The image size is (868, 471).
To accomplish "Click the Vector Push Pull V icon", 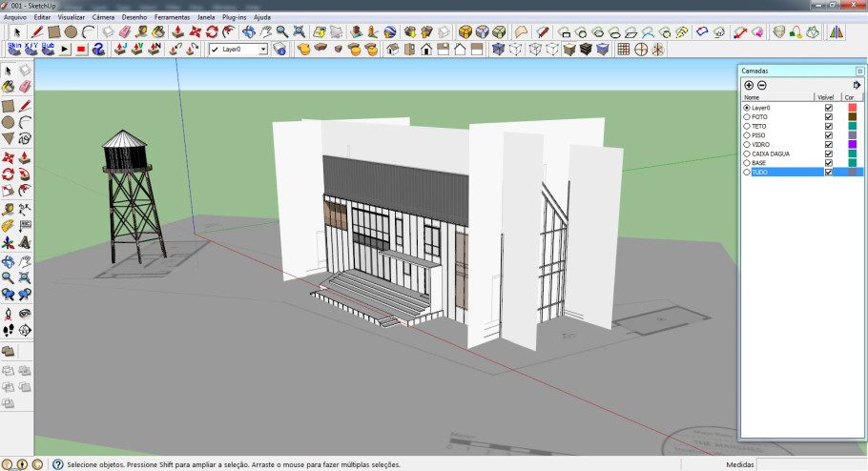I will pyautogui.click(x=136, y=50).
